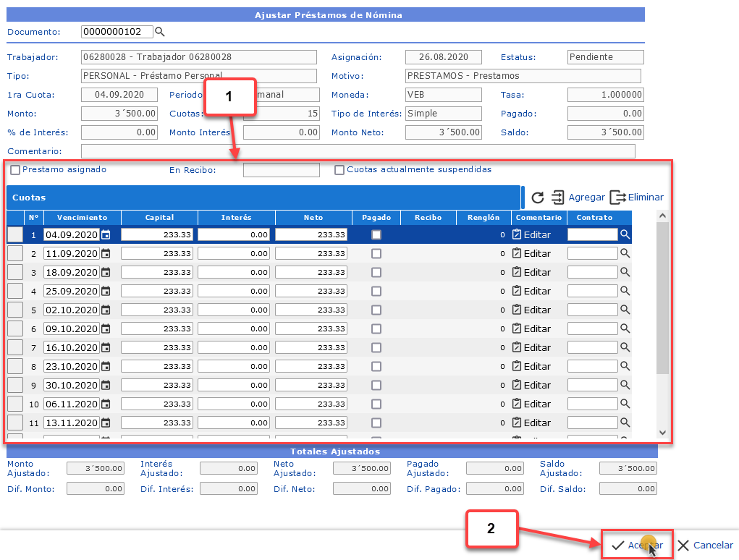Image resolution: width=739 pixels, height=560 pixels.
Task: Mark installment 2 as Pagado
Action: click(376, 254)
